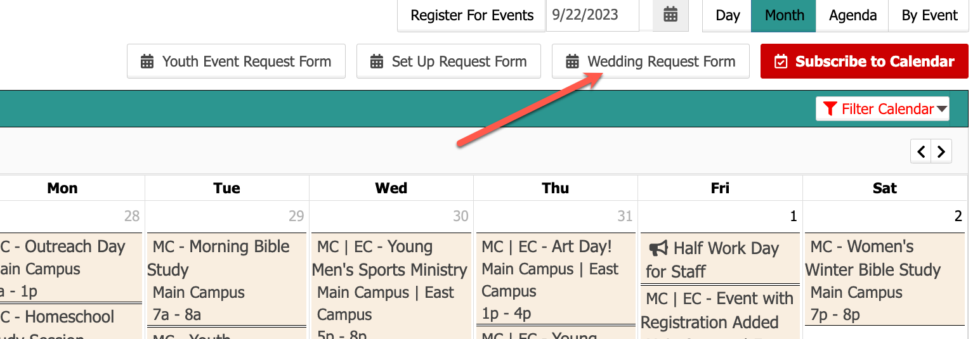Click Subscribe to Calendar button

[x=865, y=61]
